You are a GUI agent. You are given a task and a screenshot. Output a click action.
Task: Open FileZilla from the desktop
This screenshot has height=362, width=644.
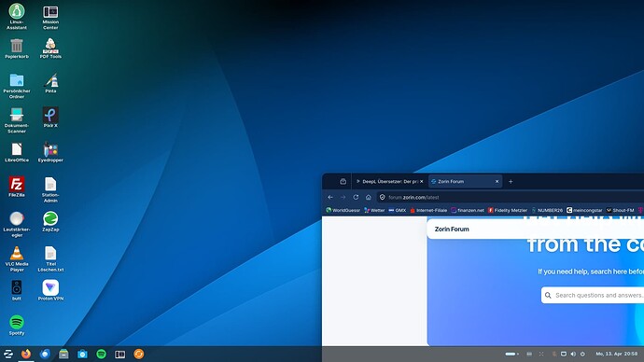(17, 187)
